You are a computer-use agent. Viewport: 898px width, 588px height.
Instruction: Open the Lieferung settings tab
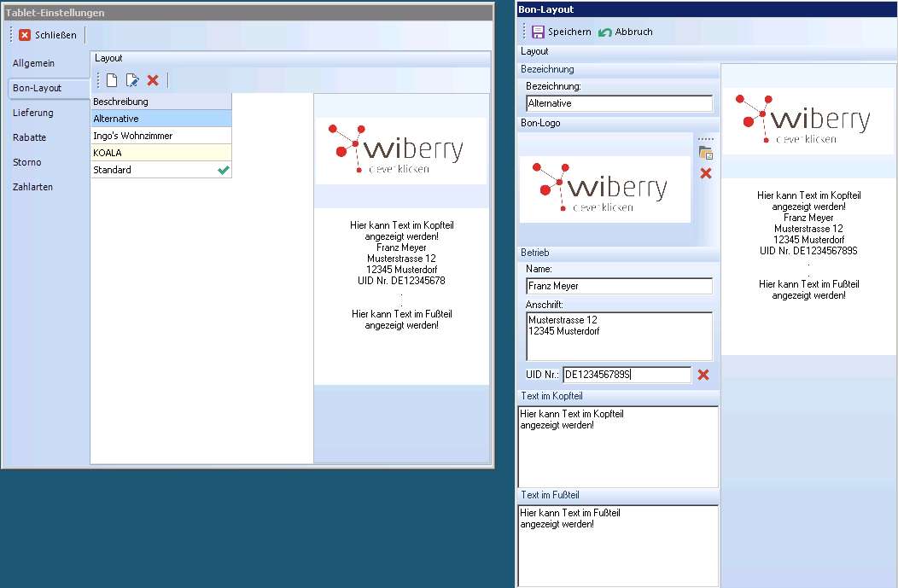(33, 113)
